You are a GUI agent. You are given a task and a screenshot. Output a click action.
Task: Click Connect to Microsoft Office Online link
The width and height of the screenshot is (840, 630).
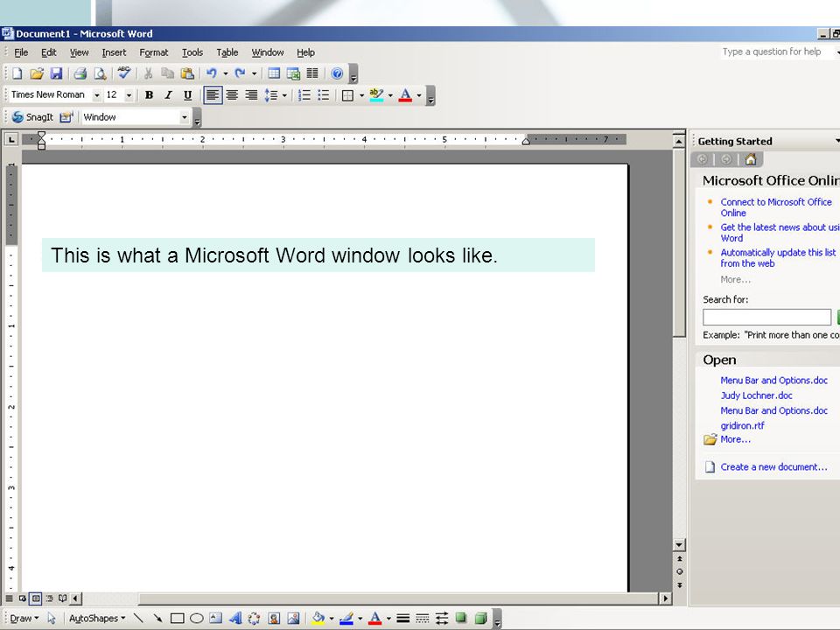(776, 207)
